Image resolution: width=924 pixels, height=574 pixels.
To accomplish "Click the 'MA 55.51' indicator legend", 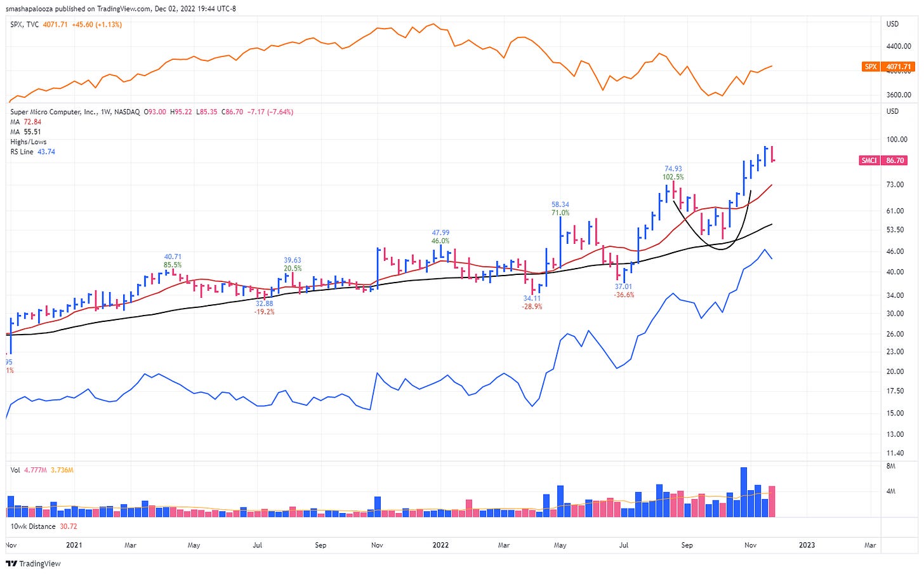I will 26,132.
